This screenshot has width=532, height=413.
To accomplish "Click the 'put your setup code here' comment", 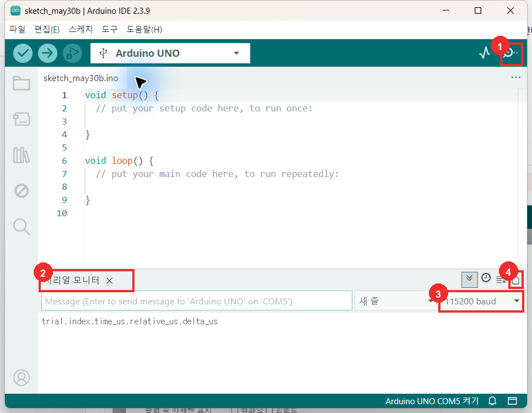I will [x=204, y=108].
